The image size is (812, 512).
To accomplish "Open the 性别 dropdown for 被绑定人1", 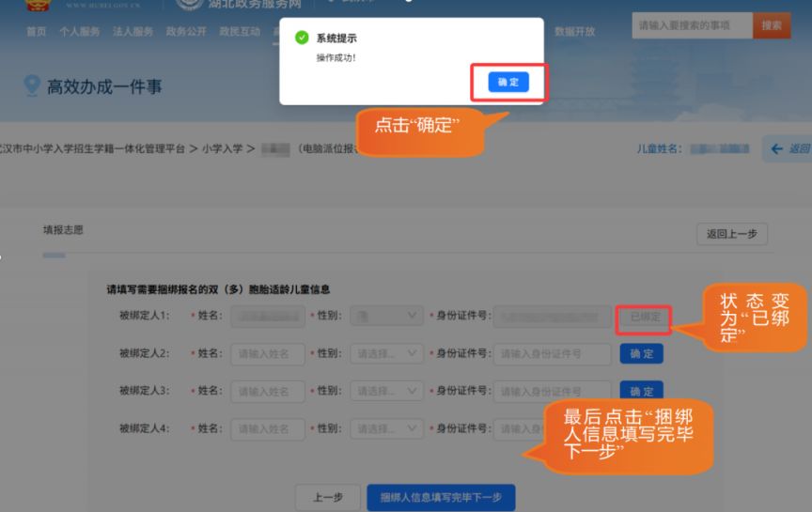I will [387, 316].
